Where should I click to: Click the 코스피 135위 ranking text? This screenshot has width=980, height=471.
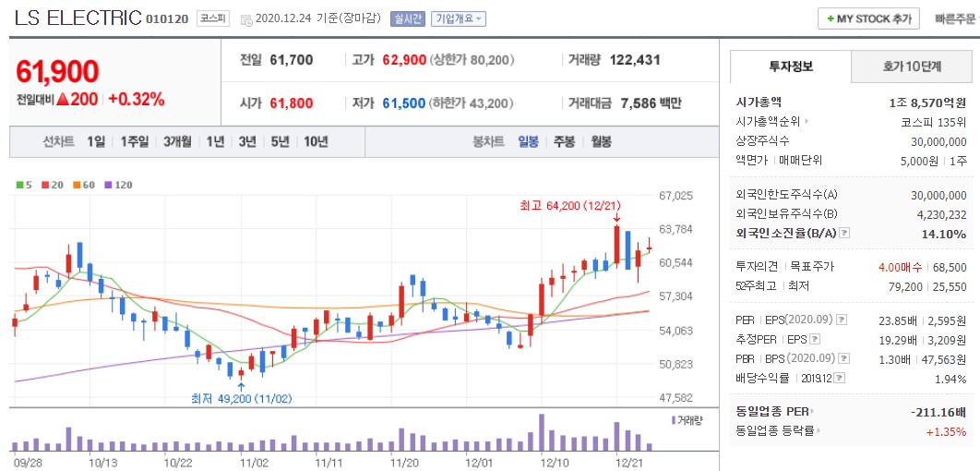coord(934,122)
